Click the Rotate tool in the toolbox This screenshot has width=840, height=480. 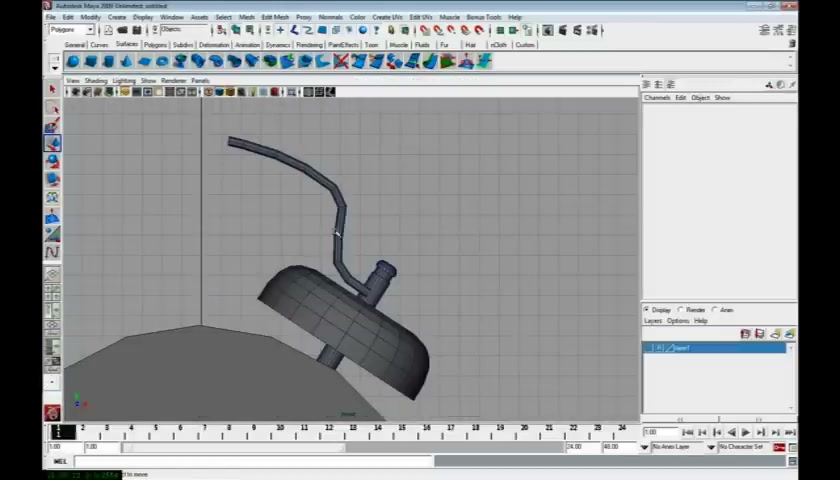[52, 161]
